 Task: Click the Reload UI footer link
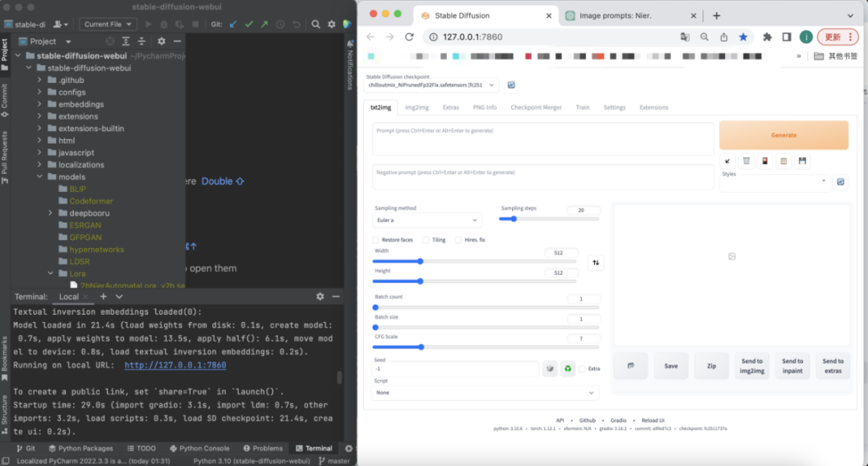[x=653, y=421]
